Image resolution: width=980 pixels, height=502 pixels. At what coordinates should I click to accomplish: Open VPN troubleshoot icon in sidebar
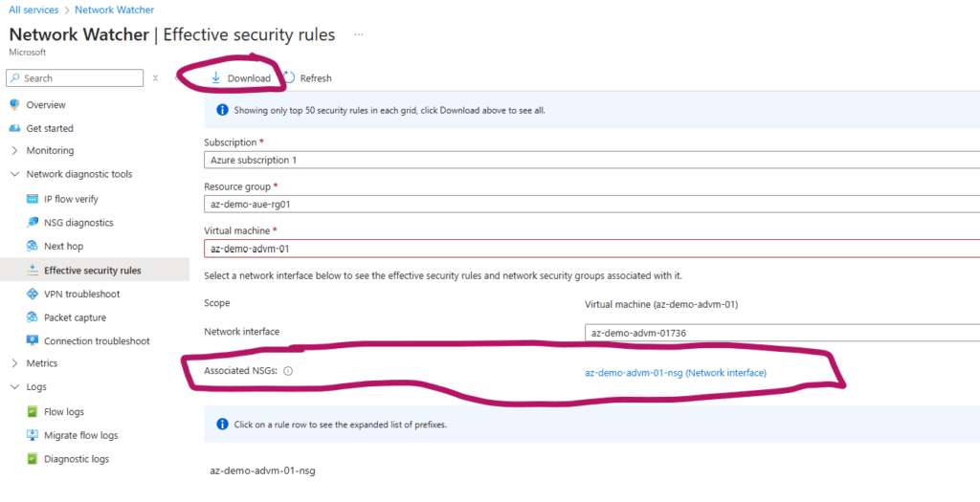pos(33,294)
